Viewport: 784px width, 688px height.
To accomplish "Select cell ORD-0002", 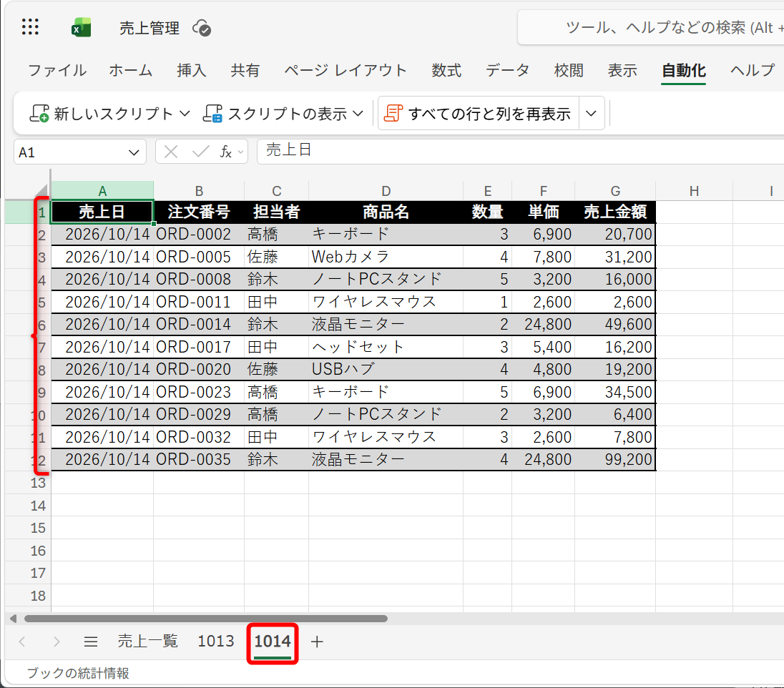I will [199, 235].
